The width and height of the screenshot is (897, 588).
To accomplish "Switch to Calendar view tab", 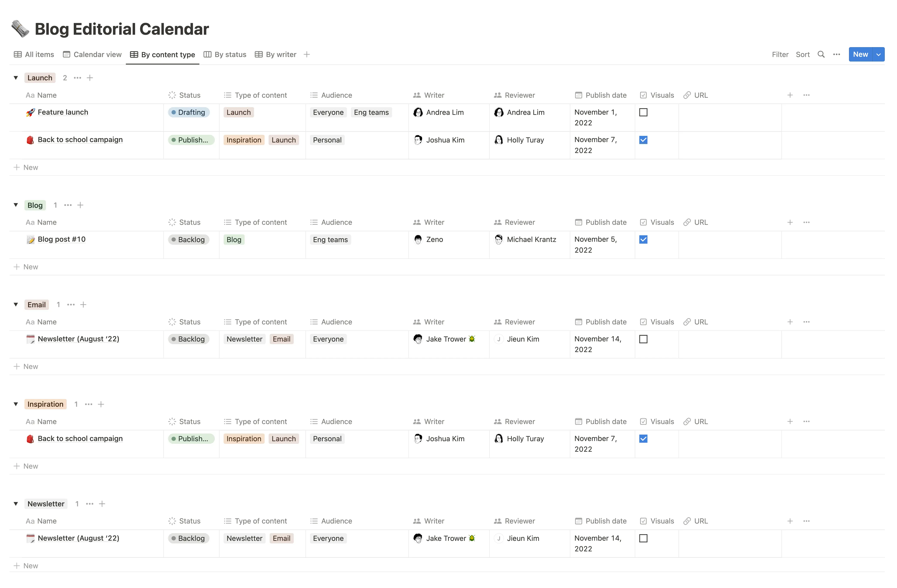I will pyautogui.click(x=92, y=54).
